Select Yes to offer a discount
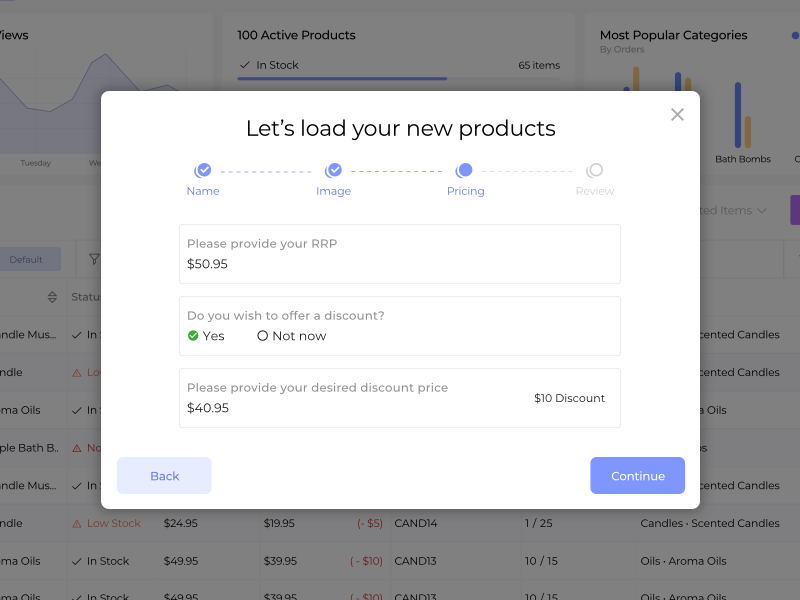The height and width of the screenshot is (600, 800). 193,336
